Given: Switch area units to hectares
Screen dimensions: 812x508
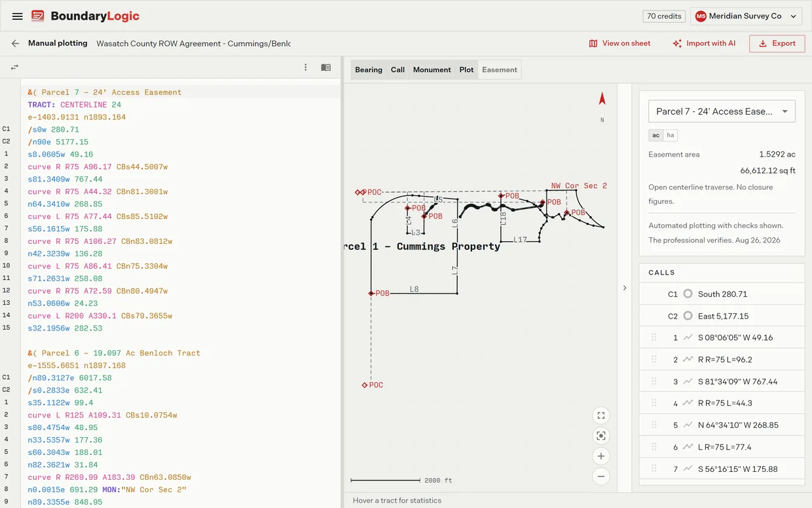Looking at the screenshot, I should coord(670,135).
